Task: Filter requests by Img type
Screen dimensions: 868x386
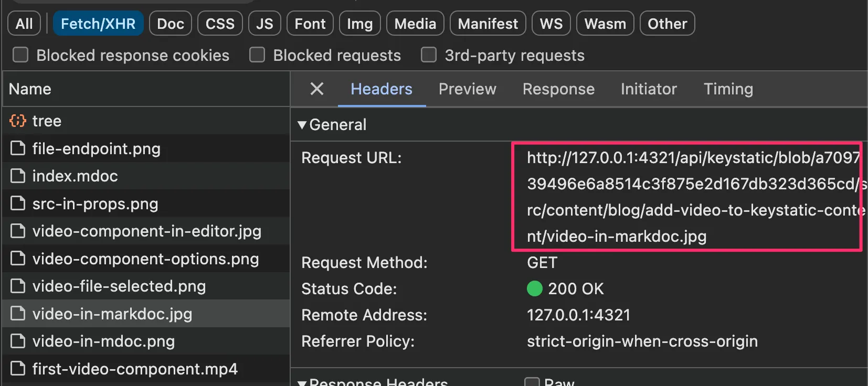Action: tap(359, 24)
